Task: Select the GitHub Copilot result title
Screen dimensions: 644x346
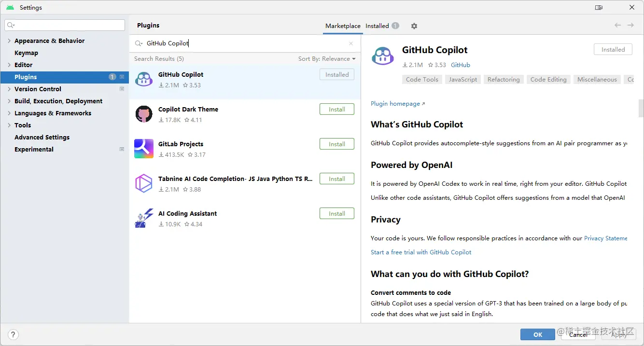Action: click(x=181, y=74)
